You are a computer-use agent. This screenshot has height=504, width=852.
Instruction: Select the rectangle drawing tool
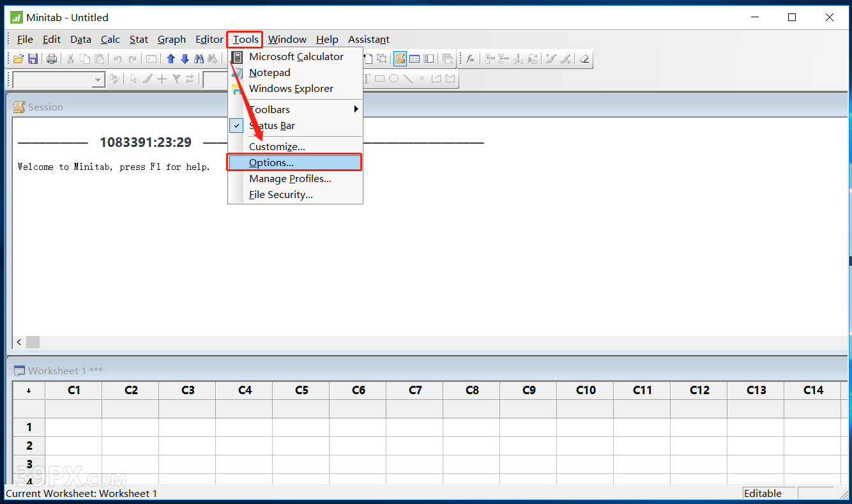[x=379, y=79]
